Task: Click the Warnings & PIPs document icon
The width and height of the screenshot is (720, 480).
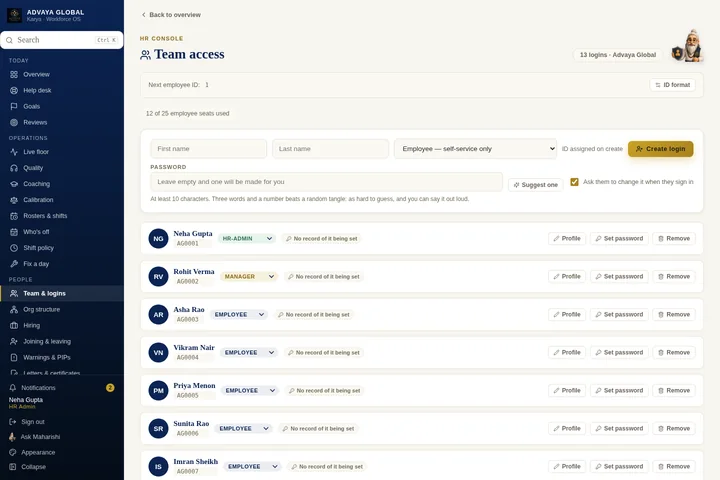Action: [x=14, y=357]
